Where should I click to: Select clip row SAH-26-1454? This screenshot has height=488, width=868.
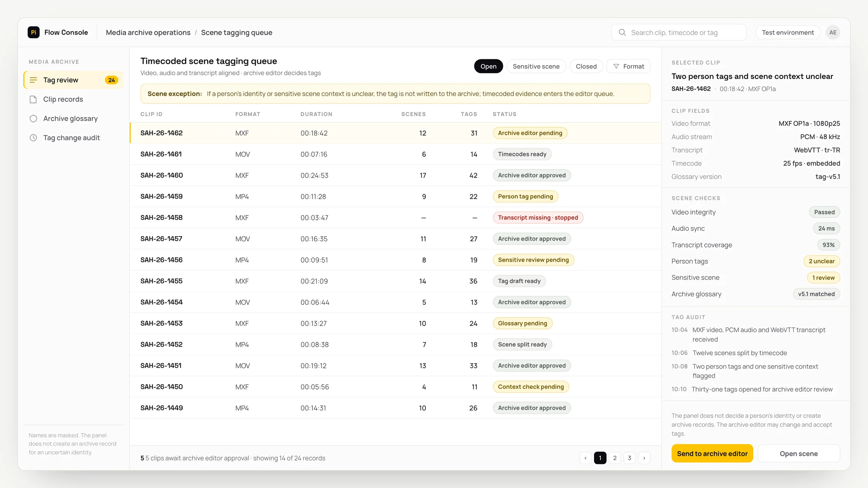point(395,302)
